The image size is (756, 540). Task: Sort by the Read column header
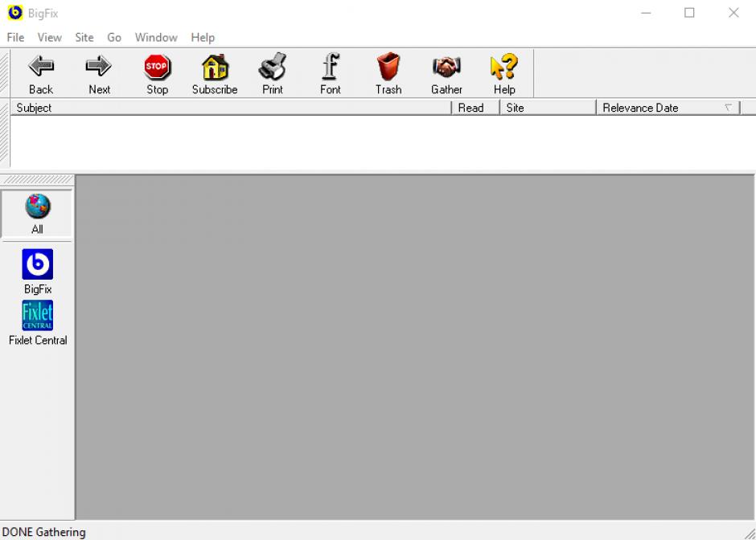coord(475,108)
